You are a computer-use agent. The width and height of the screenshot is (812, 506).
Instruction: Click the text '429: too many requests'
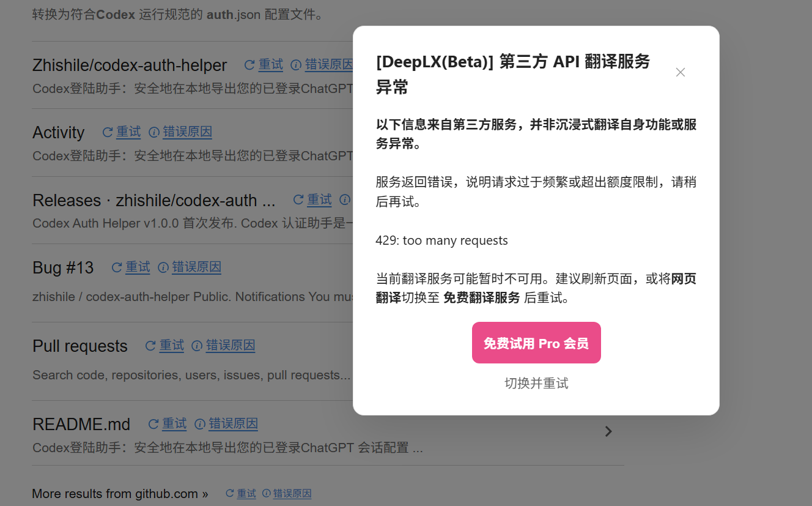(x=441, y=240)
